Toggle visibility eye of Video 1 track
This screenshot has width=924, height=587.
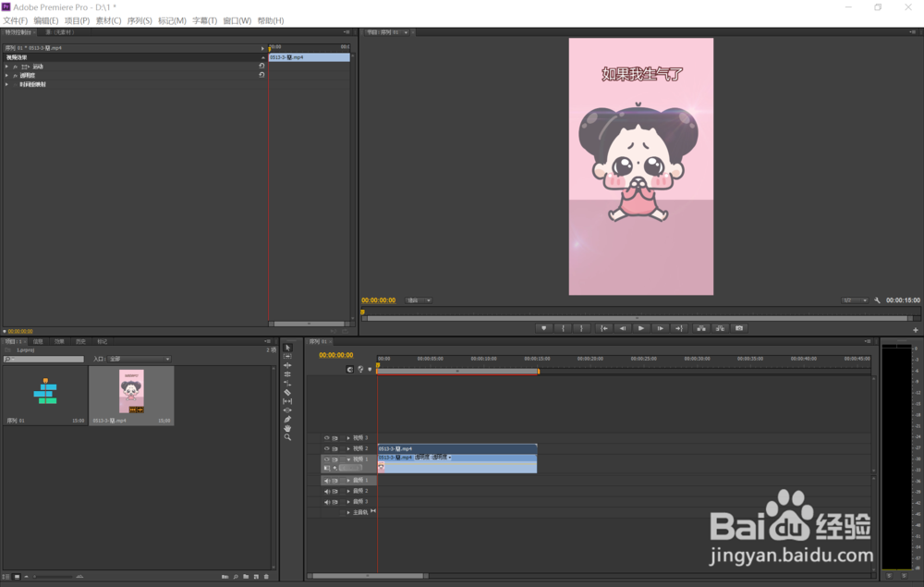click(326, 459)
